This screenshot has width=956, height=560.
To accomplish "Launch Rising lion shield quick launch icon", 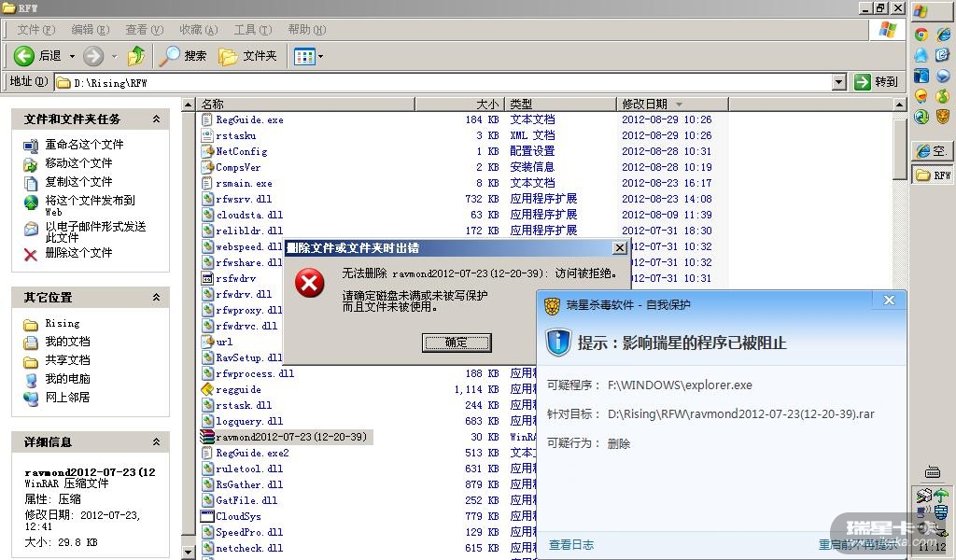I will [x=943, y=116].
